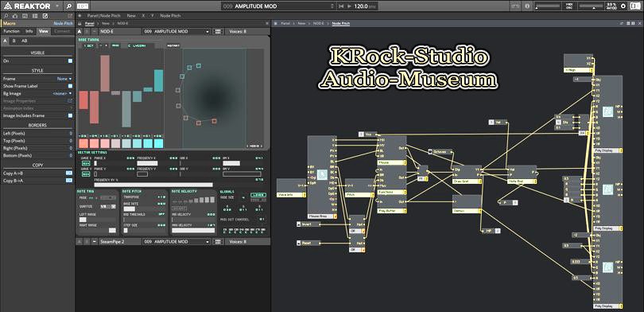This screenshot has height=312, width=644.
Task: Select the Voice Info module
Action: point(291,188)
